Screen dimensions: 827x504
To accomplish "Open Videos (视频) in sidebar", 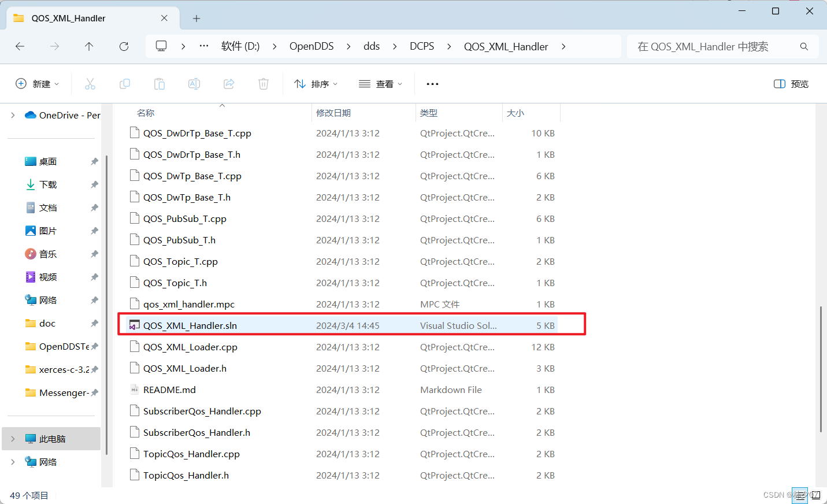I will [x=48, y=277].
